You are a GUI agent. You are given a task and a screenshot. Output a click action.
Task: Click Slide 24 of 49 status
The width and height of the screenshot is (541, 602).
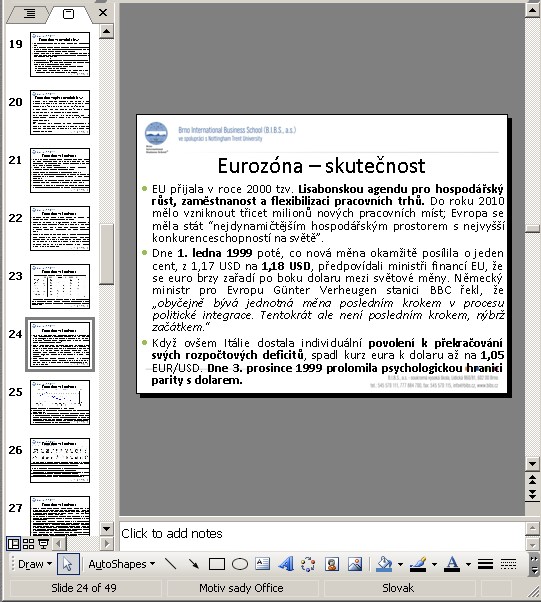[84, 588]
